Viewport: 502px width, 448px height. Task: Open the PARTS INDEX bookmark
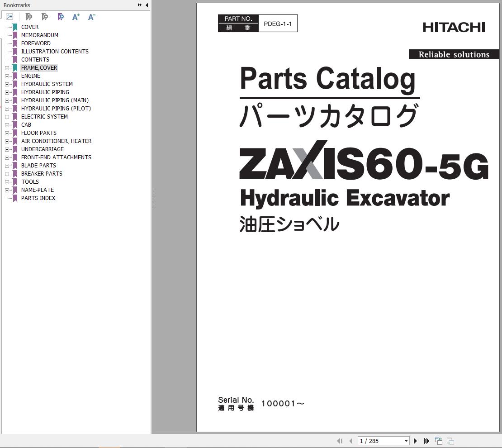(38, 198)
